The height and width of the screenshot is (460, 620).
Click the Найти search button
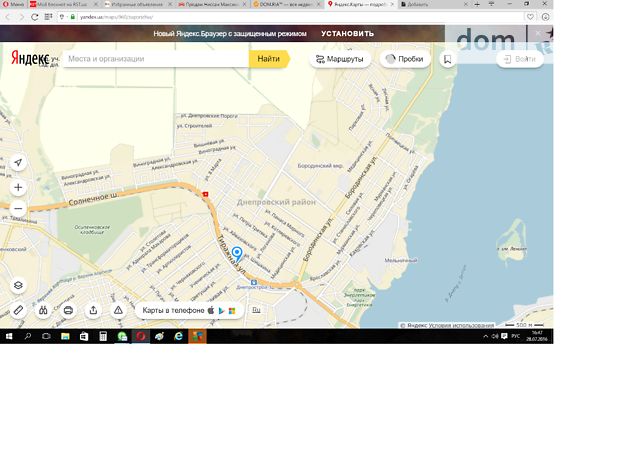(x=269, y=59)
